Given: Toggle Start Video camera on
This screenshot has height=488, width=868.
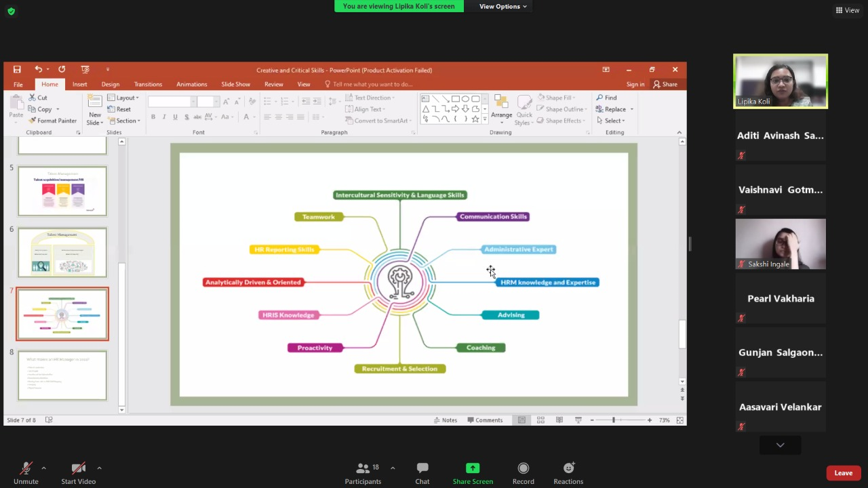Looking at the screenshot, I should pos(79,468).
